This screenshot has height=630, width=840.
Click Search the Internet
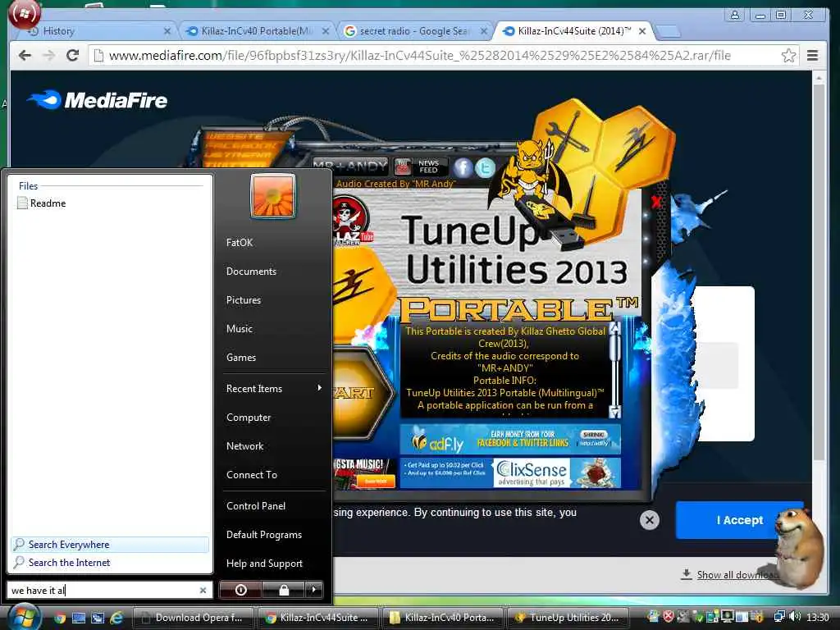pos(110,563)
